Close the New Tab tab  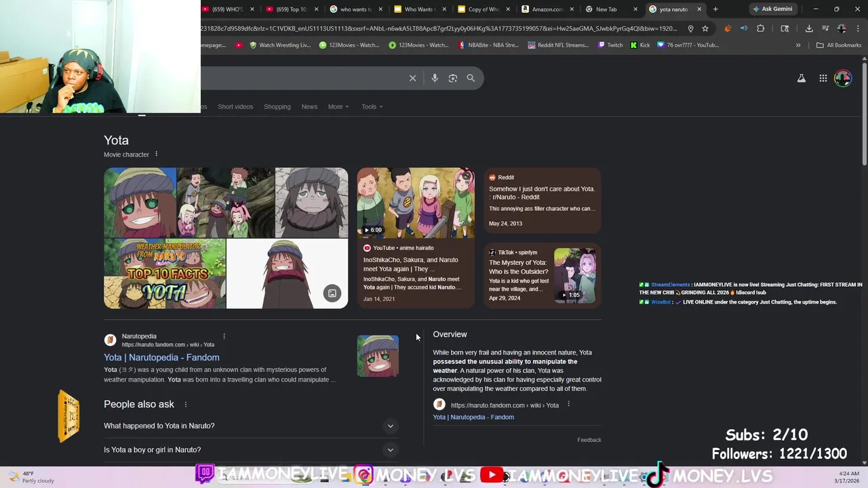(635, 9)
